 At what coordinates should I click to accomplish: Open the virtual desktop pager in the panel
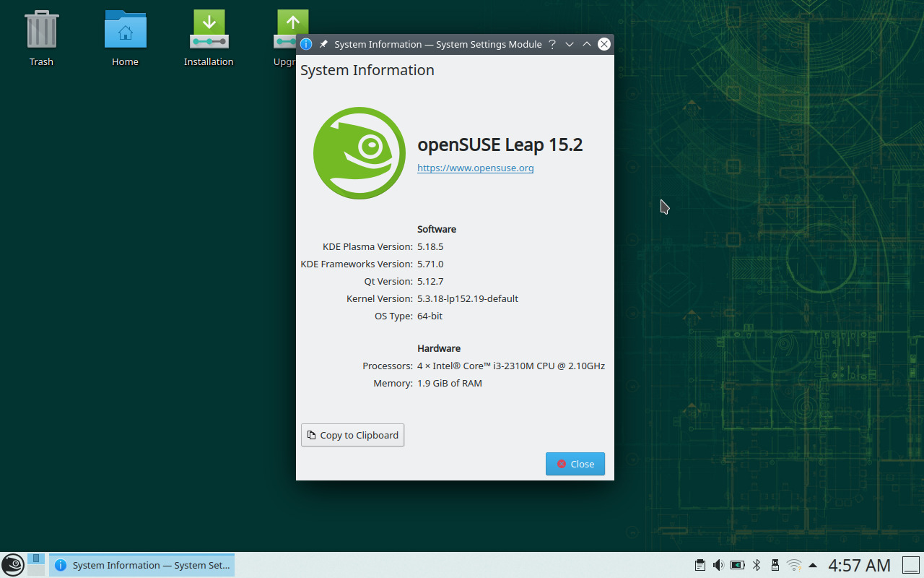(36, 565)
